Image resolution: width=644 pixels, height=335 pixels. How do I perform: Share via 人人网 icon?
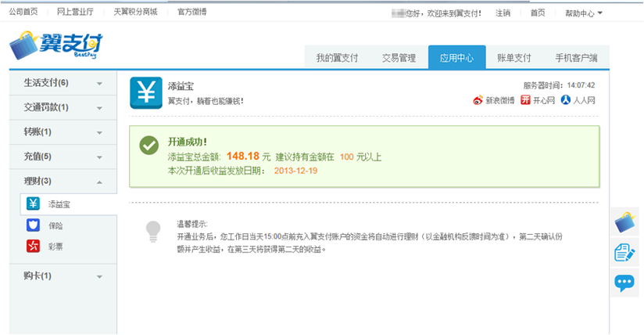coord(566,100)
